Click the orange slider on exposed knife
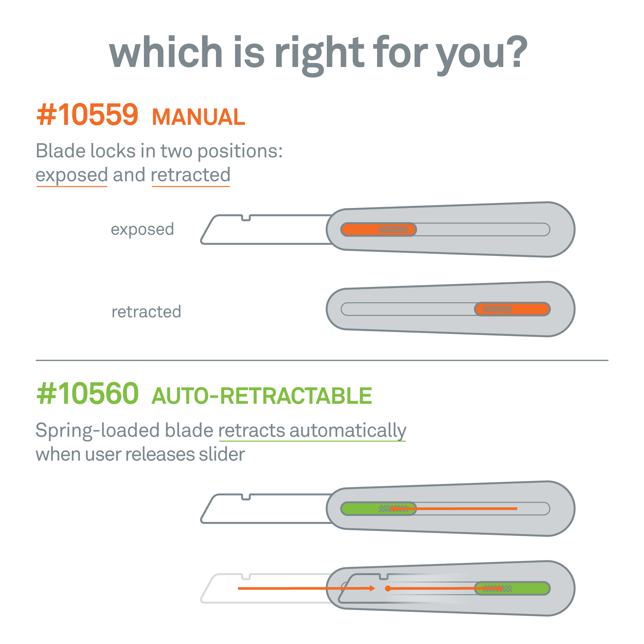This screenshot has width=644, height=644. 378,229
